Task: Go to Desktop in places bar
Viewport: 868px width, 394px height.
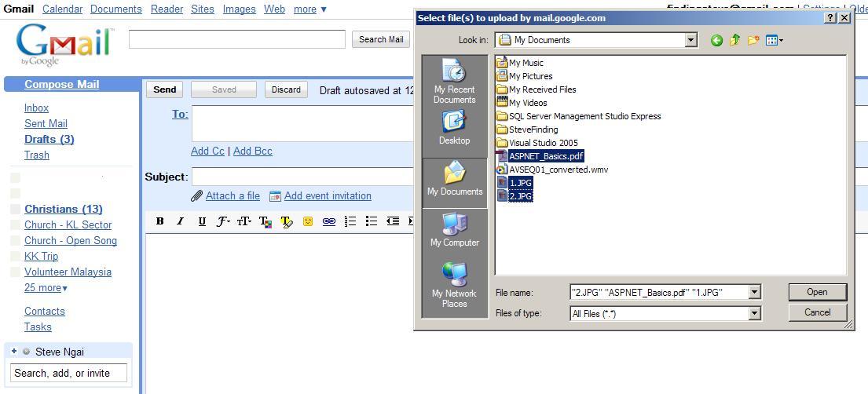Action: (x=455, y=128)
